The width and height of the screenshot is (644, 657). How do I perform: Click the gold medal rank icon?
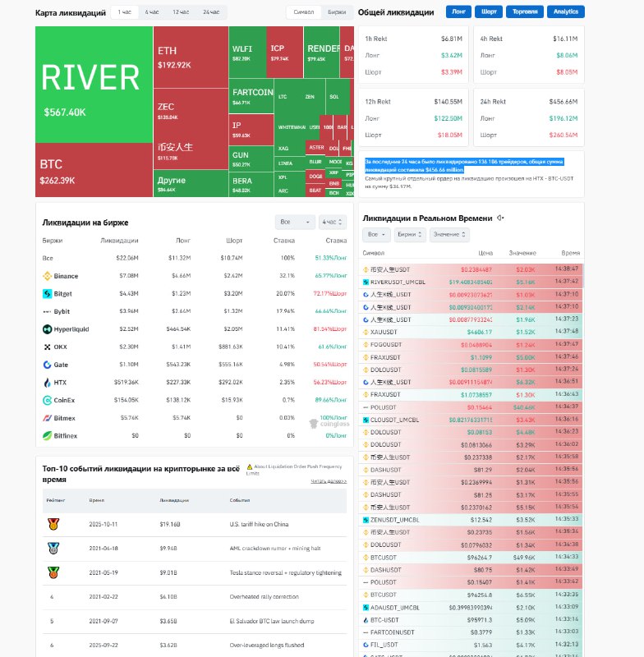(53, 523)
